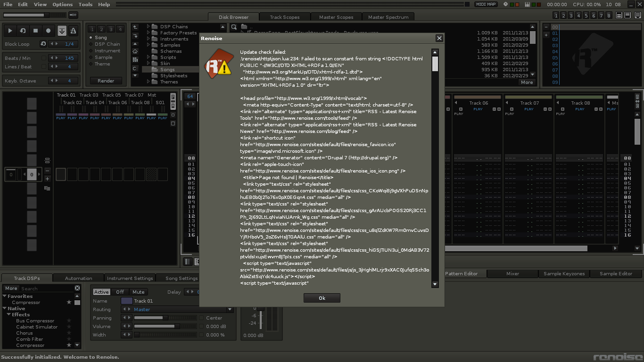Click the Mute button for Track 01

point(138,292)
